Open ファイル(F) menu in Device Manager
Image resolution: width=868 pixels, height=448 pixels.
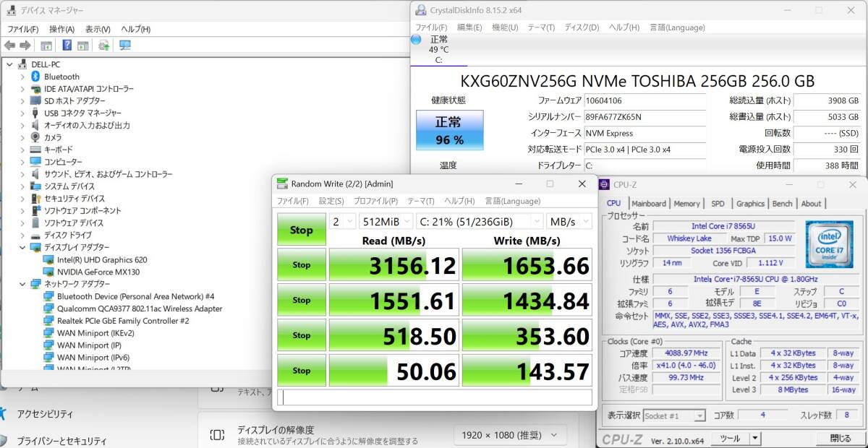coord(22,29)
